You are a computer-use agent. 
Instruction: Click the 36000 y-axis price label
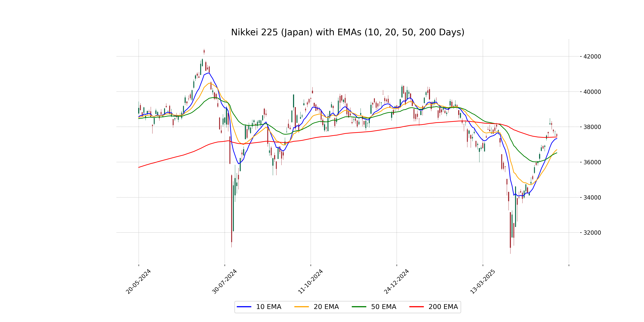592,162
